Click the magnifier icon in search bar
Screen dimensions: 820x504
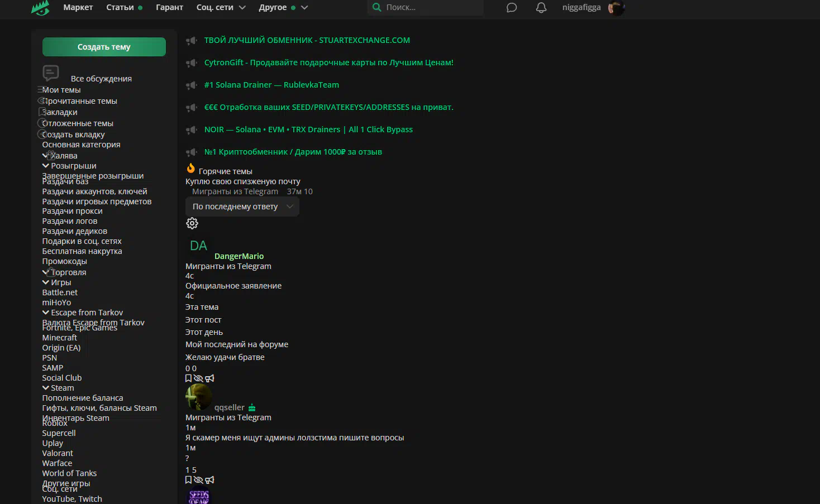(377, 7)
